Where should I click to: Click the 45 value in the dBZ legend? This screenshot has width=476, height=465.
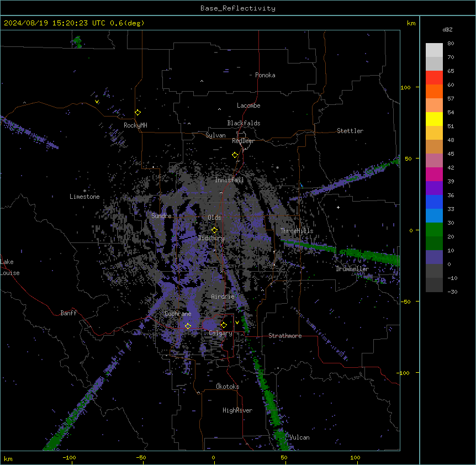point(451,154)
